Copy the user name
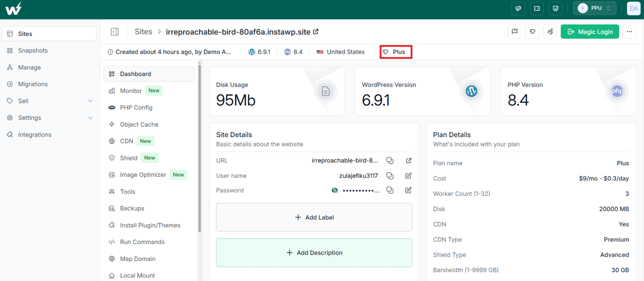This screenshot has width=644, height=281. (390, 176)
